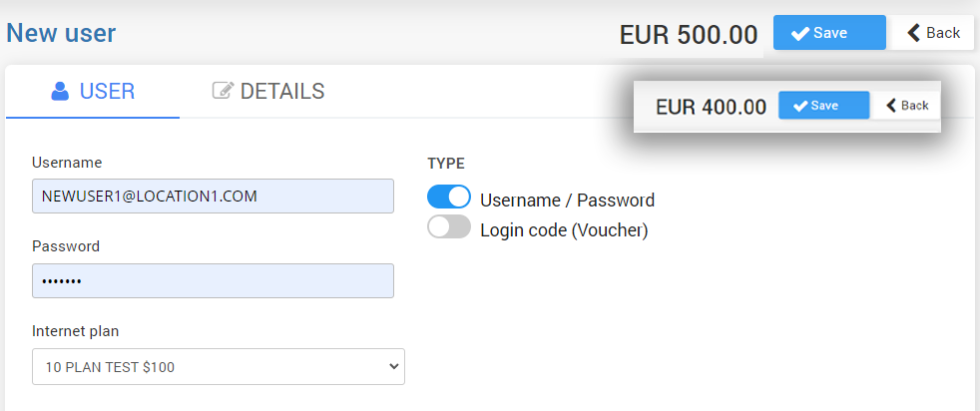
Task: Click the person icon on the USER tab
Action: [x=60, y=92]
